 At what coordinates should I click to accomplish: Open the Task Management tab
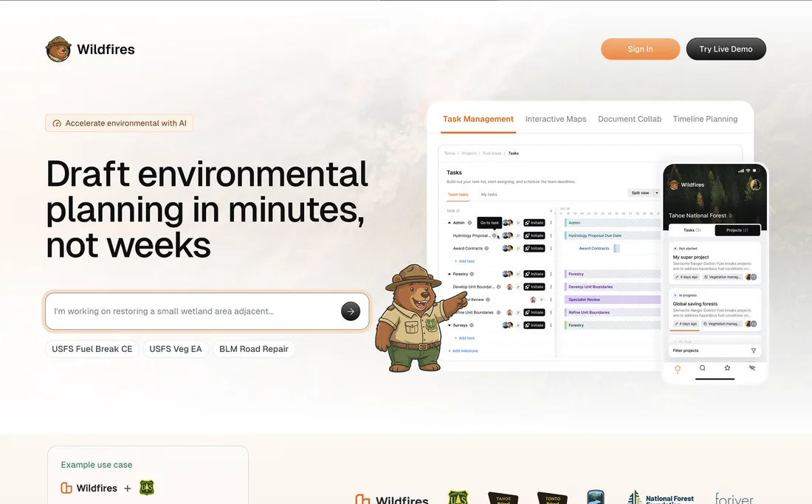(478, 119)
